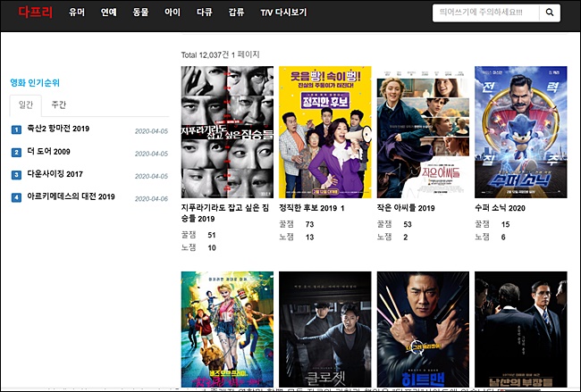
Task: Open the 다큐 menu
Action: [204, 13]
